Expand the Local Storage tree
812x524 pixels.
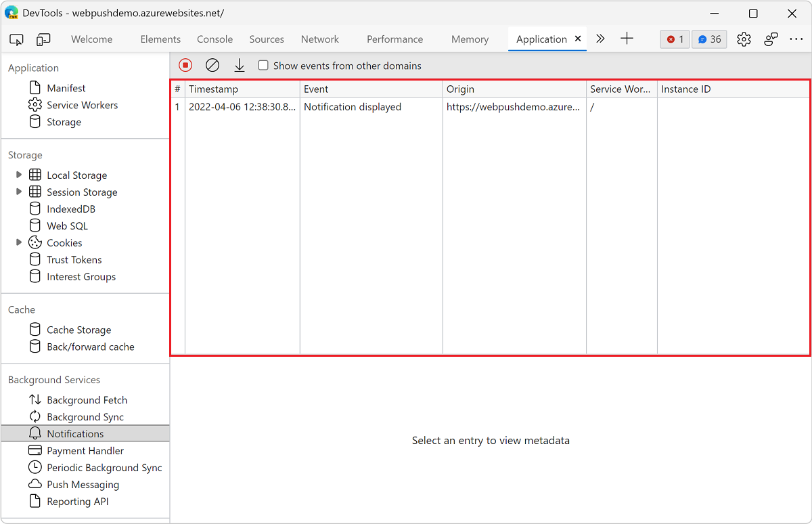(x=19, y=175)
